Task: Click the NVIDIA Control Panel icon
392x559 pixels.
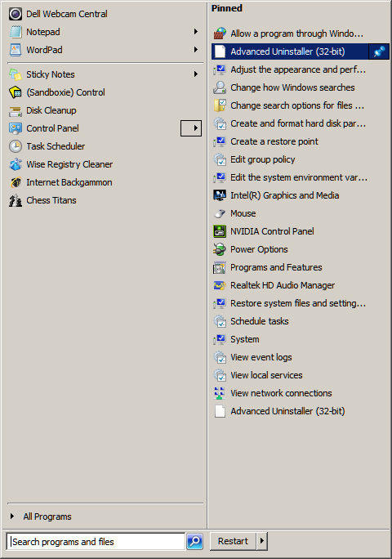Action: [x=220, y=231]
